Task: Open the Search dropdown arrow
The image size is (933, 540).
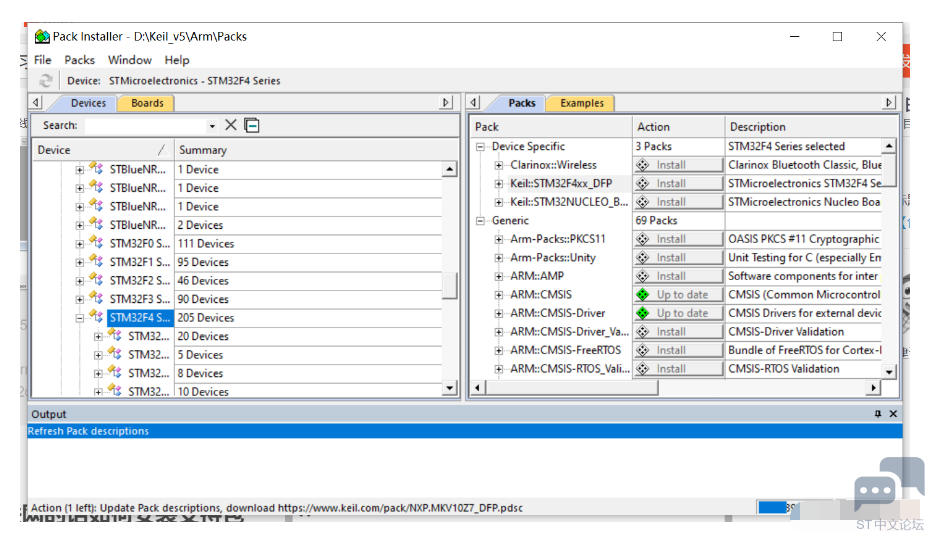Action: coord(212,126)
